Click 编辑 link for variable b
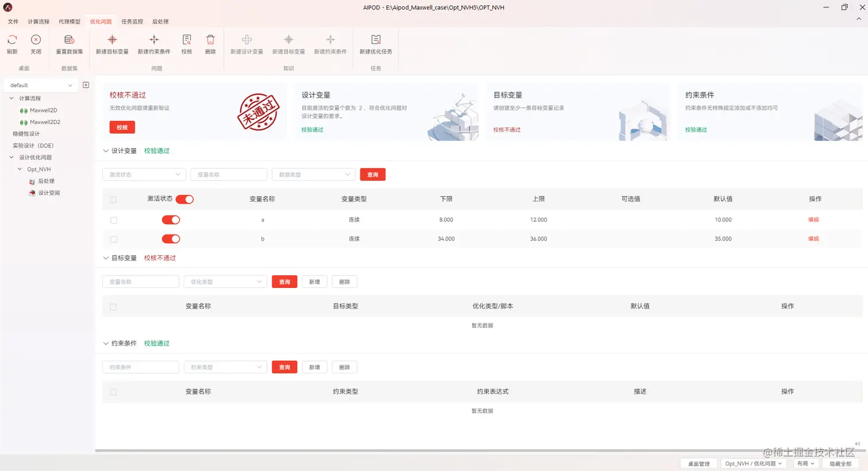The image size is (868, 471). 813,239
